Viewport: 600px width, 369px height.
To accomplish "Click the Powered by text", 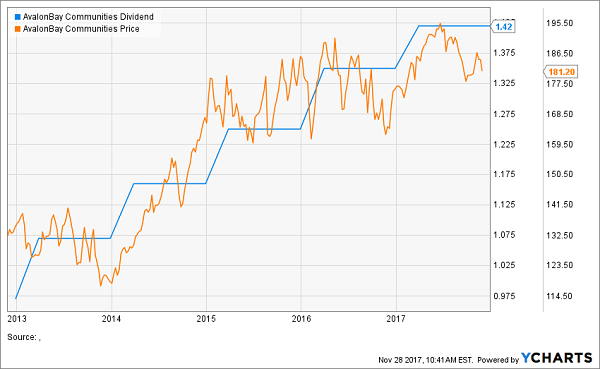I will coord(498,360).
